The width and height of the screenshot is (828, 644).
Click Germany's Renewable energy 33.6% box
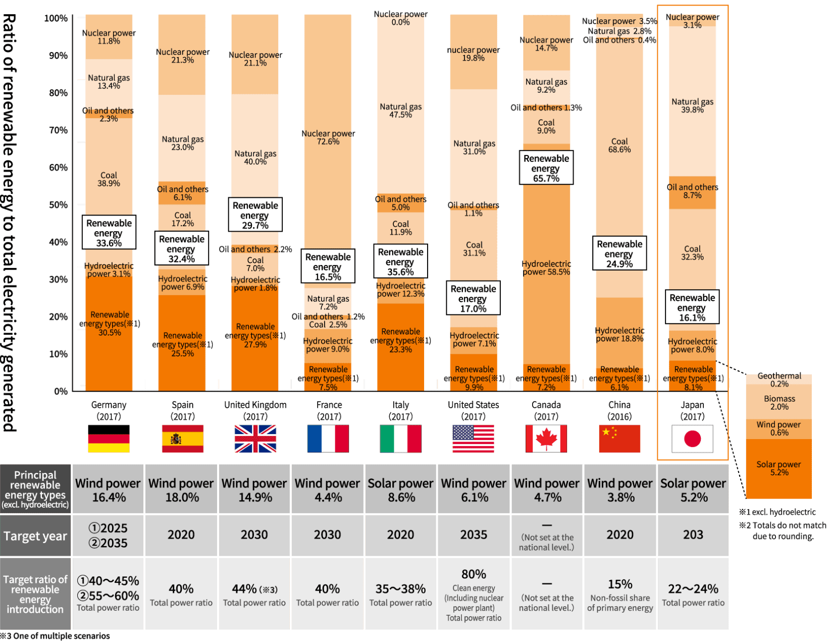(109, 232)
